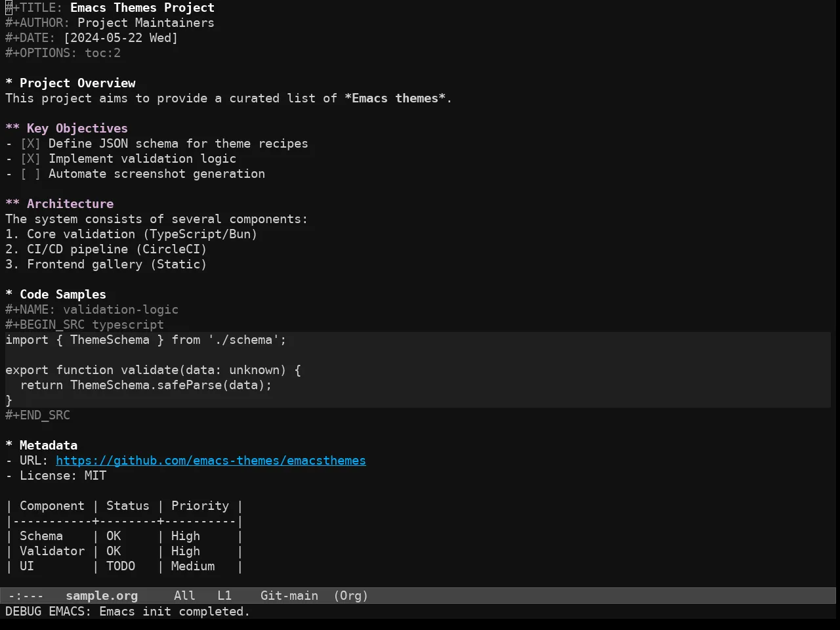Click the #+END_SRC line
This screenshot has width=840, height=630.
37,415
